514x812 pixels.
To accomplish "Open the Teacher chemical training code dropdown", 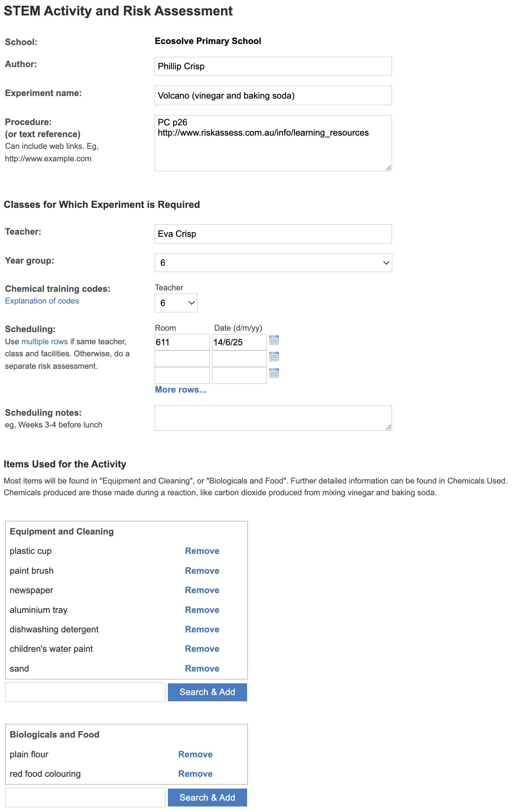I will (x=176, y=303).
